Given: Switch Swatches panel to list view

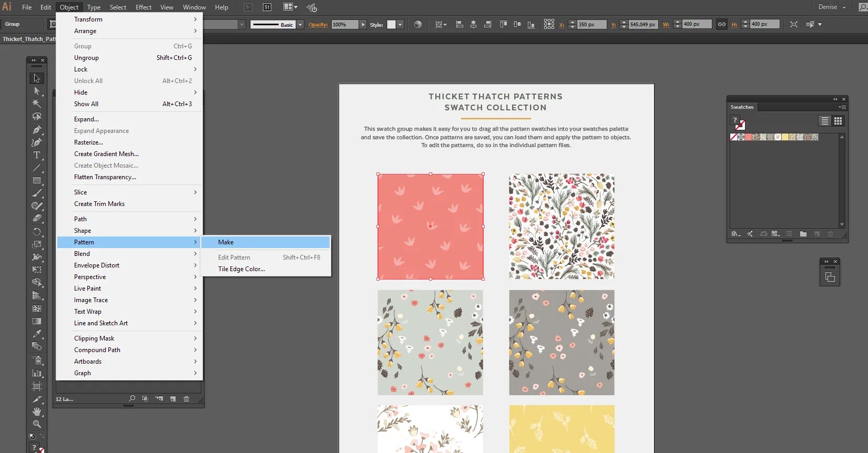Looking at the screenshot, I should tap(825, 121).
